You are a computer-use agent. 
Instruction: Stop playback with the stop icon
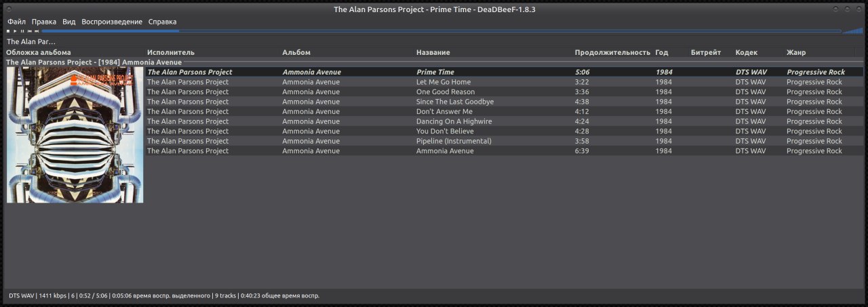[8, 31]
